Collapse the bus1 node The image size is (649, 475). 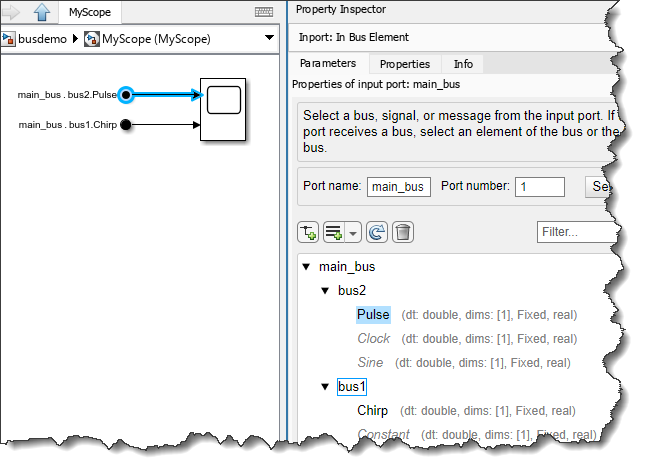click(x=325, y=386)
